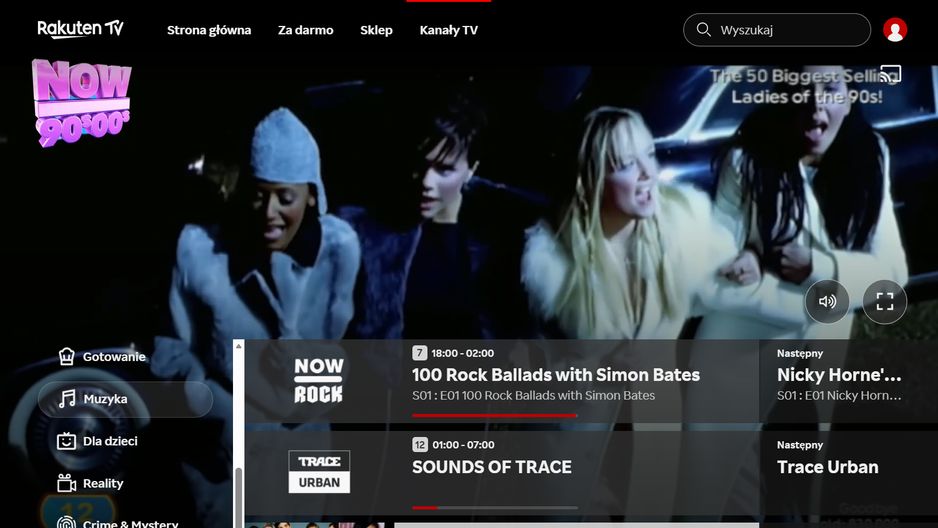Switch to Kanały TV
The width and height of the screenshot is (938, 528).
point(449,30)
